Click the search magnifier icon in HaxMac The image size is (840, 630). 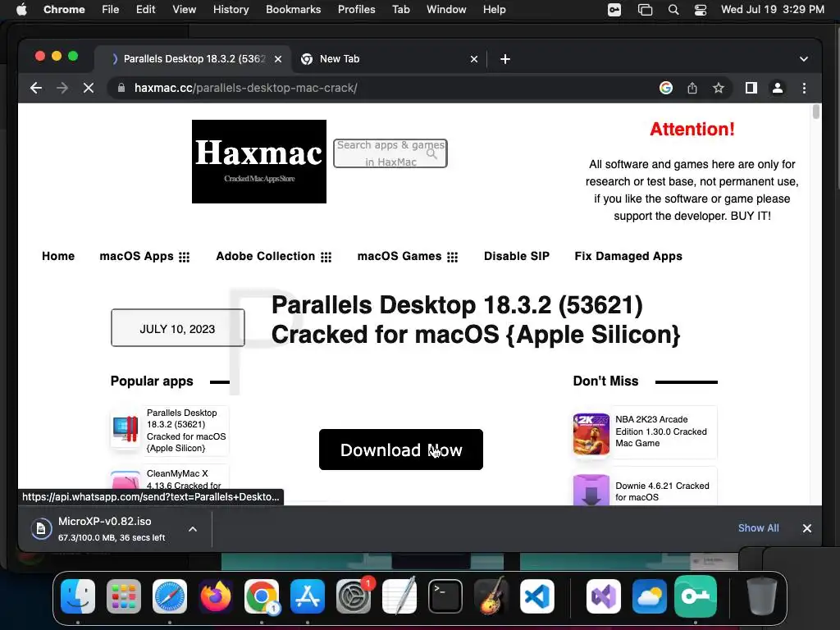(431, 154)
